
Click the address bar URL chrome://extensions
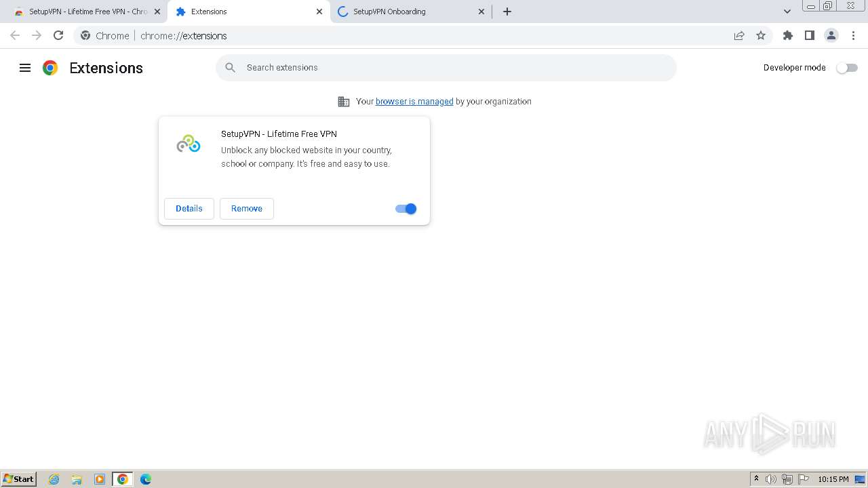[x=184, y=36]
